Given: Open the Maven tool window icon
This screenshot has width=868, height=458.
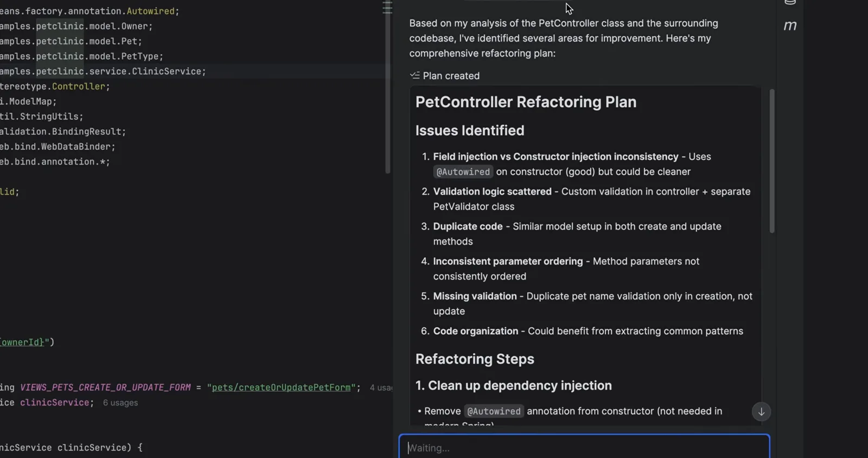Looking at the screenshot, I should point(790,26).
